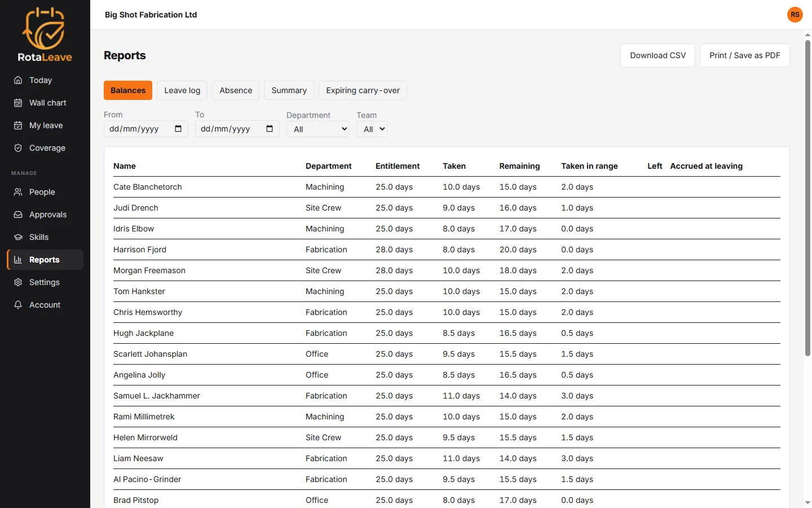Open Settings in the sidebar

45,282
